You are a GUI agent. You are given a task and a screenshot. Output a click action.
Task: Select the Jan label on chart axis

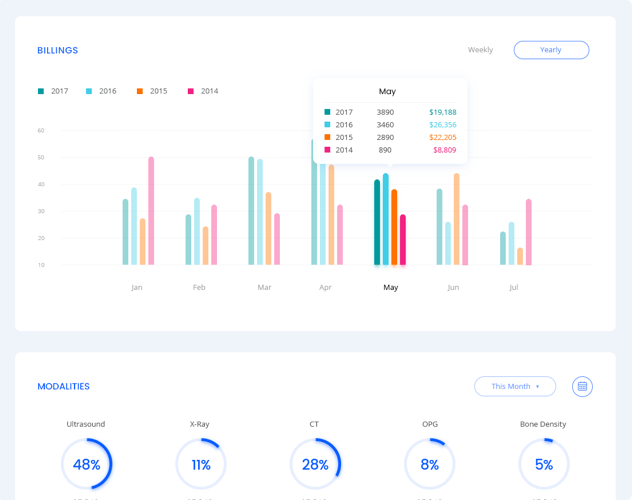(x=137, y=287)
